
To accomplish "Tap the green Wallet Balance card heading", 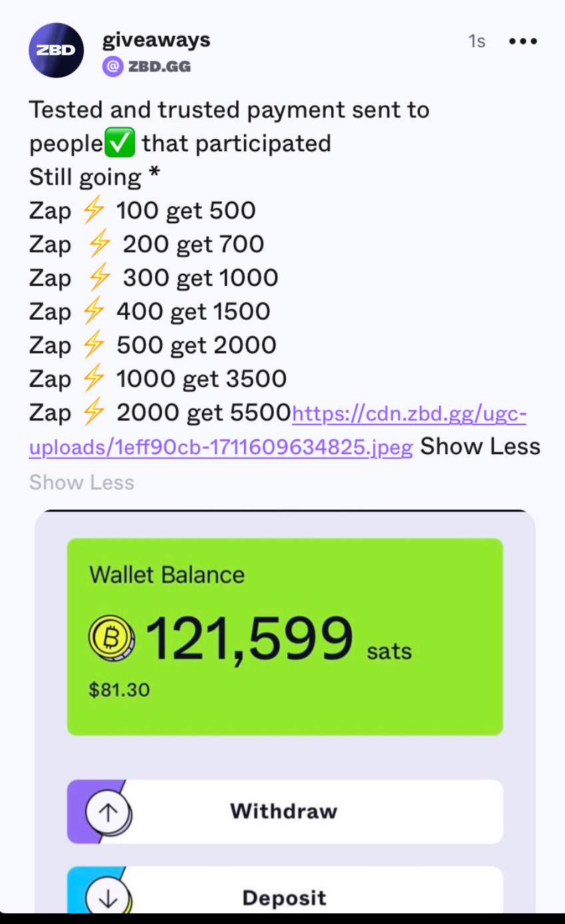I will click(x=167, y=574).
